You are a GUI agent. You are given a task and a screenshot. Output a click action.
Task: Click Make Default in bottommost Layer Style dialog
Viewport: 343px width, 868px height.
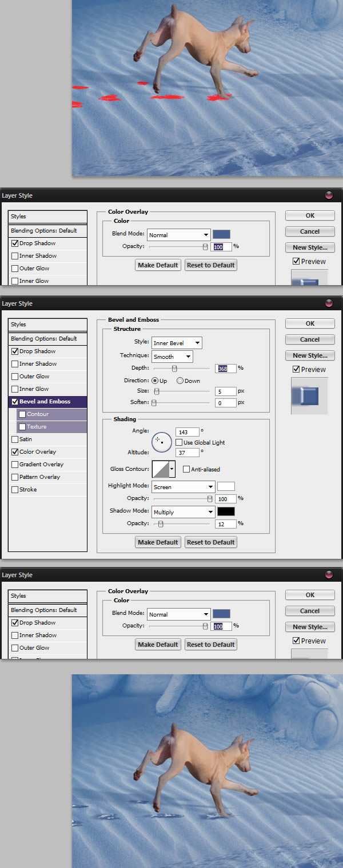[x=158, y=645]
